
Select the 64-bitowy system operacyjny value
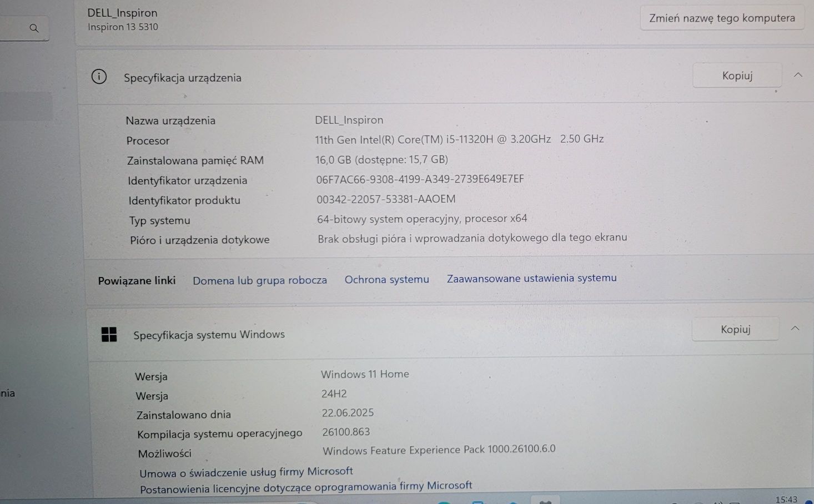(x=422, y=219)
